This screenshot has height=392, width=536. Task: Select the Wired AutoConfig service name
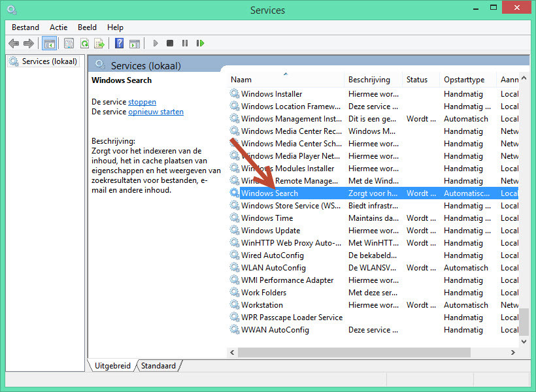272,255
